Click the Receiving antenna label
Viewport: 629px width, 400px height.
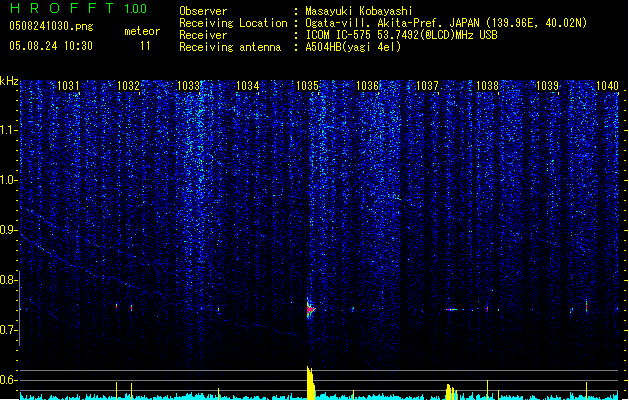pyautogui.click(x=230, y=47)
